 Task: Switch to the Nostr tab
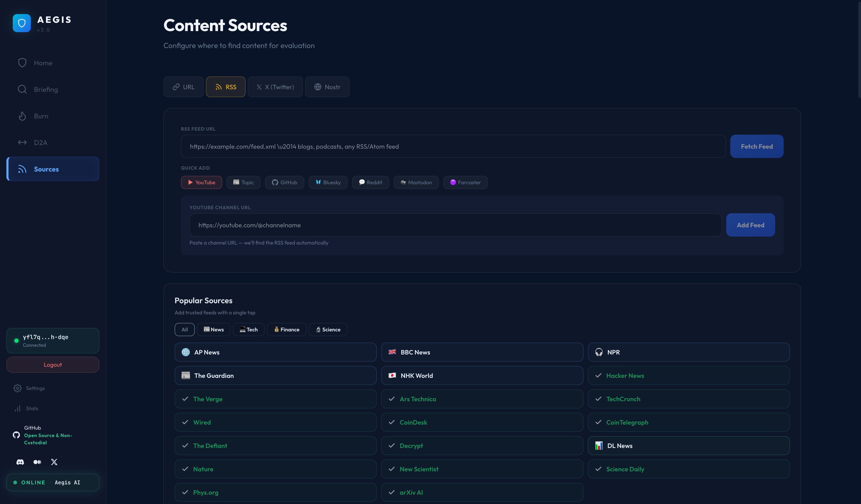click(327, 87)
